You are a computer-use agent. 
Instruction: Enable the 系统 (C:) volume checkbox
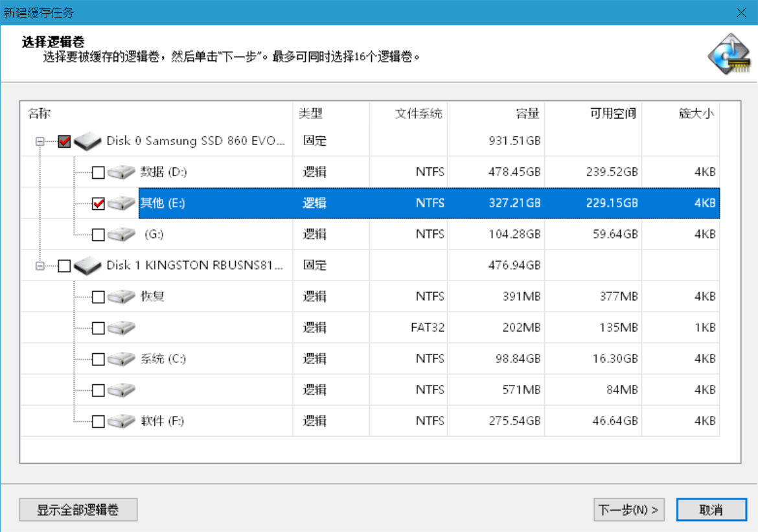pyautogui.click(x=98, y=359)
